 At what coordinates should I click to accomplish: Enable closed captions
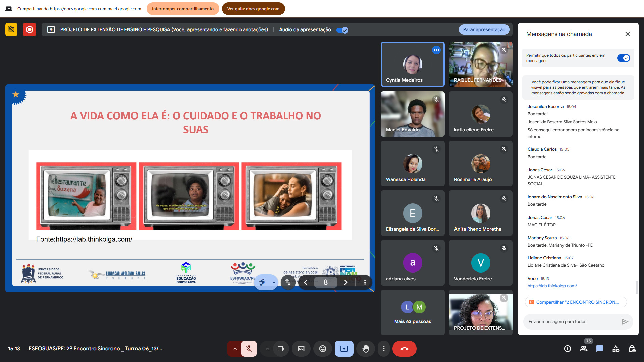pos(301,349)
